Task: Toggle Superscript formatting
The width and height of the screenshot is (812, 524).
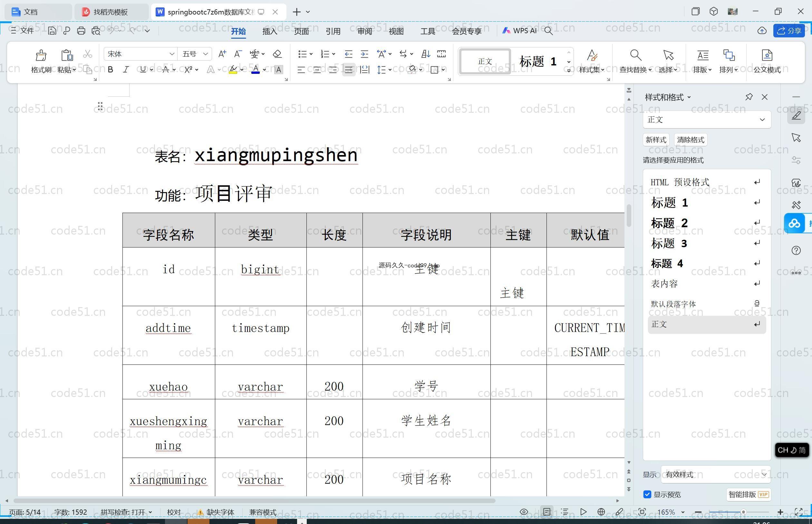Action: coord(188,70)
